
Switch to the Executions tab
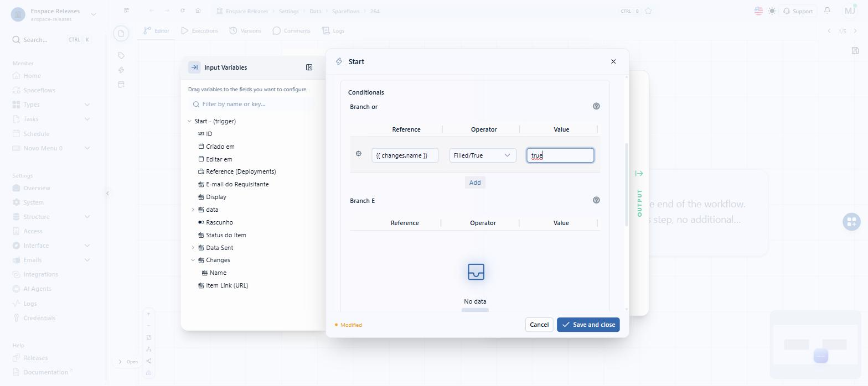tap(199, 30)
